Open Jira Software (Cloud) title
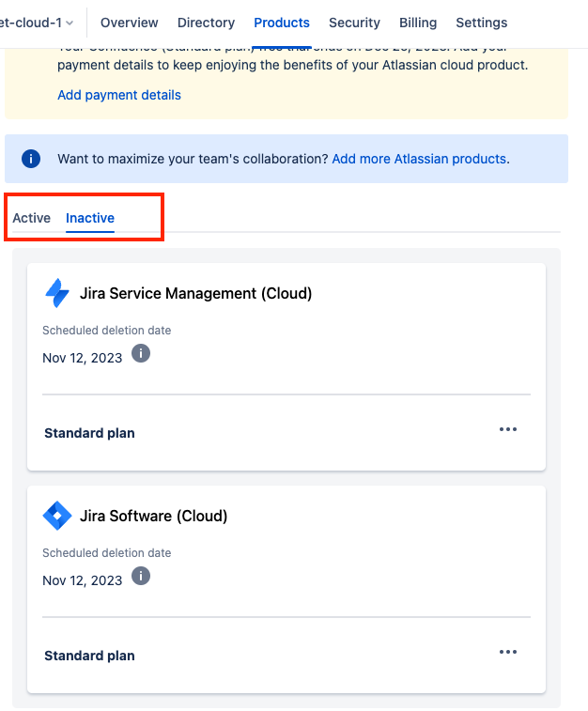Screen dimensions: 588x711 click(154, 516)
